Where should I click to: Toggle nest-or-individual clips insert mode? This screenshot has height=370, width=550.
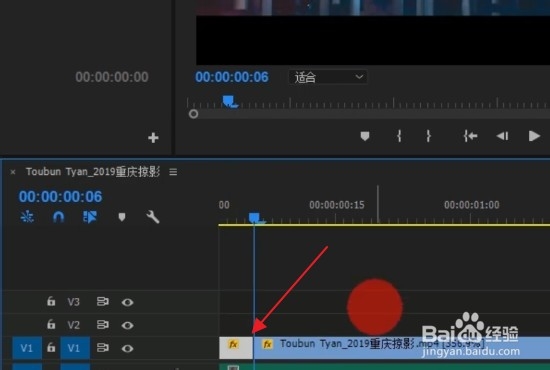pos(27,217)
